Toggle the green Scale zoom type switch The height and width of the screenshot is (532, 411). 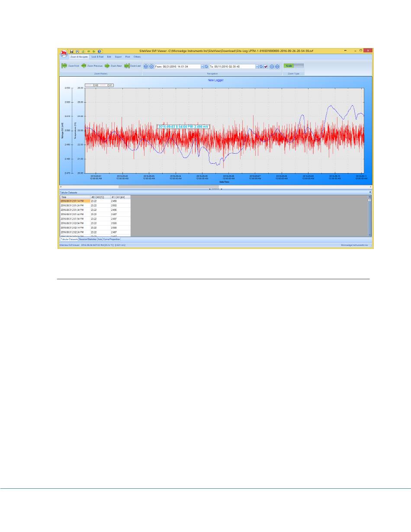[x=294, y=66]
